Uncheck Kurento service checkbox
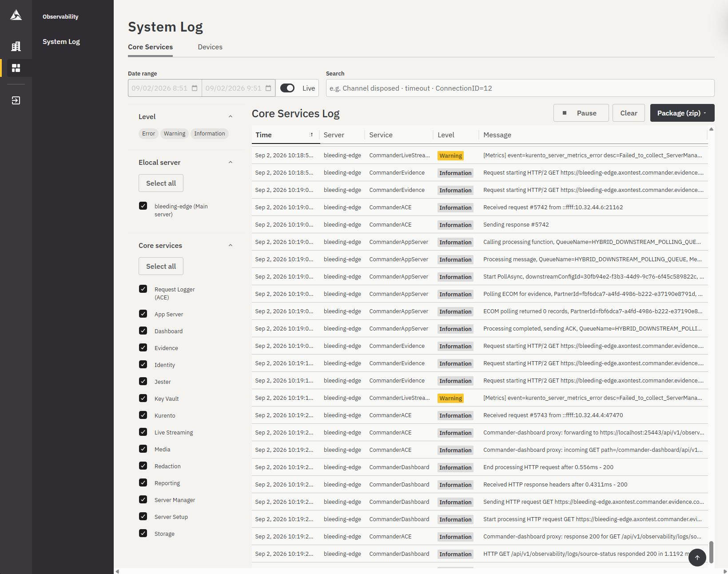Image resolution: width=728 pixels, height=574 pixels. (x=143, y=415)
